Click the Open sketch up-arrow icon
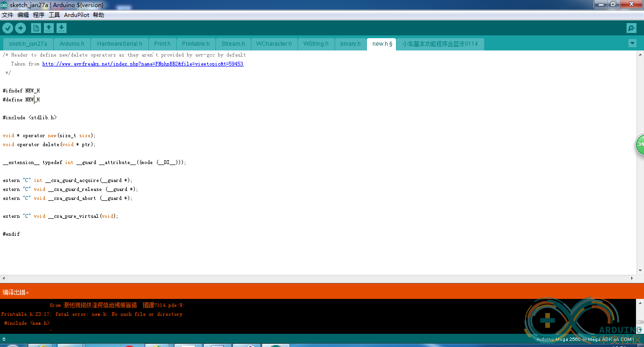 pyautogui.click(x=49, y=28)
